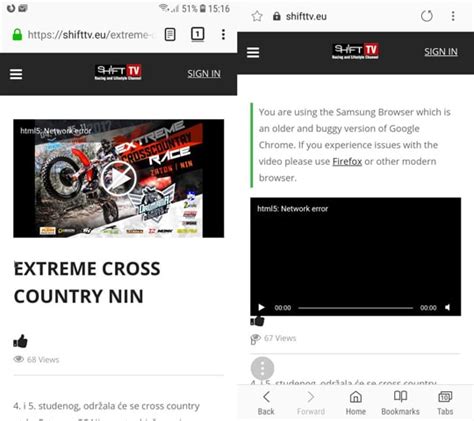Viewport: 474px width, 421px height.
Task: Tap the battery 51% status bar indicator
Action: click(x=194, y=8)
